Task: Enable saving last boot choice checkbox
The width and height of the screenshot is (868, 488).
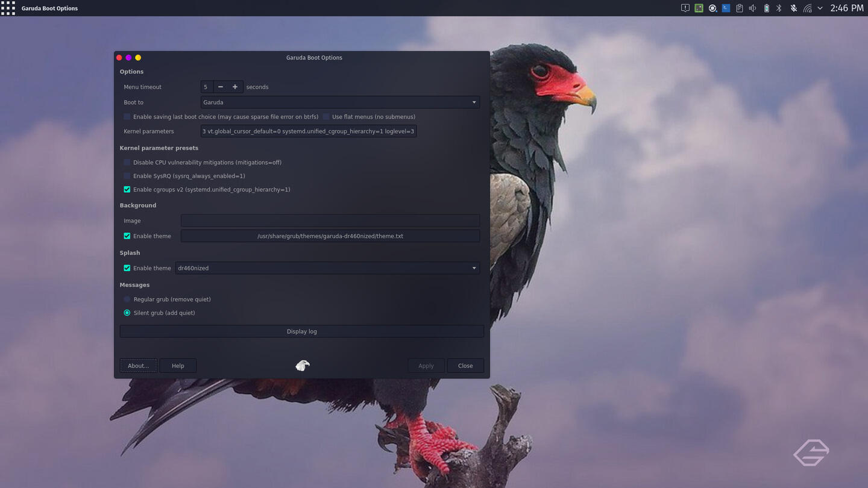Action: tap(127, 117)
